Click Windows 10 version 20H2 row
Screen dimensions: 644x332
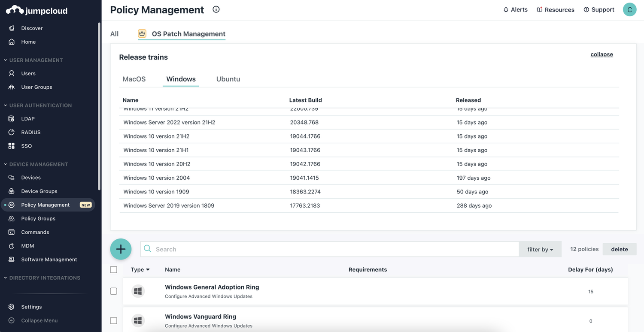coord(369,164)
